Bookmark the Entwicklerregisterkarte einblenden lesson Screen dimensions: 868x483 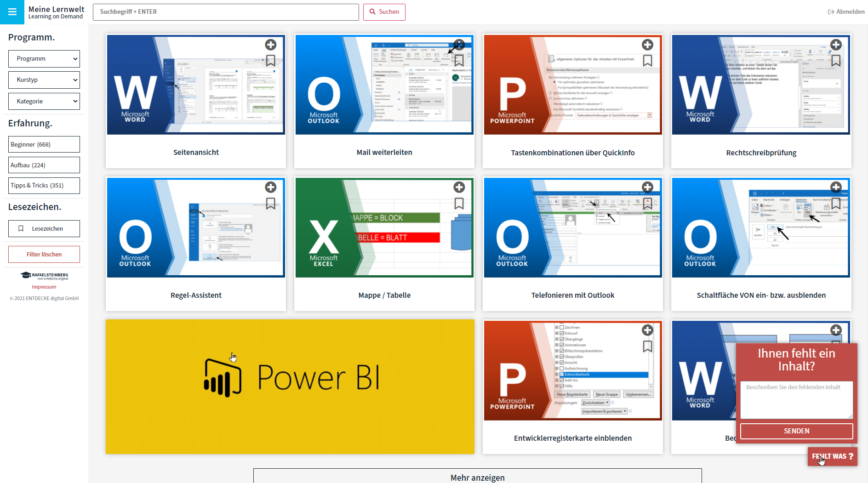point(647,347)
